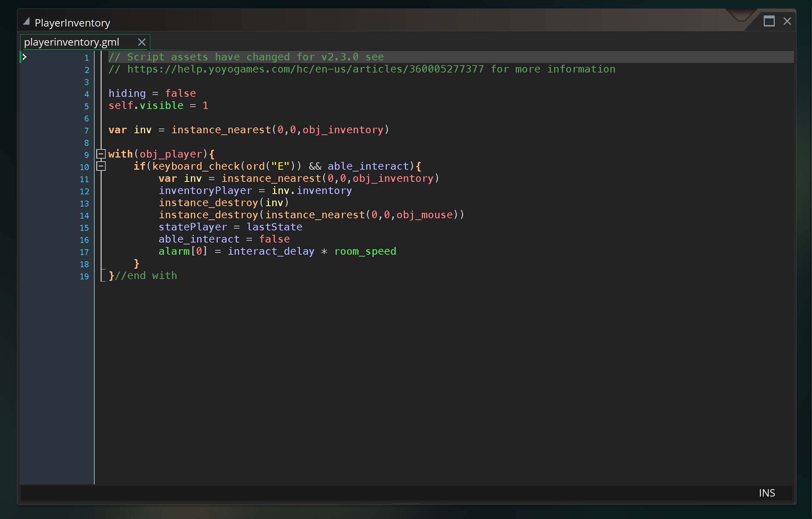Click the word hiding on line 4

[127, 93]
